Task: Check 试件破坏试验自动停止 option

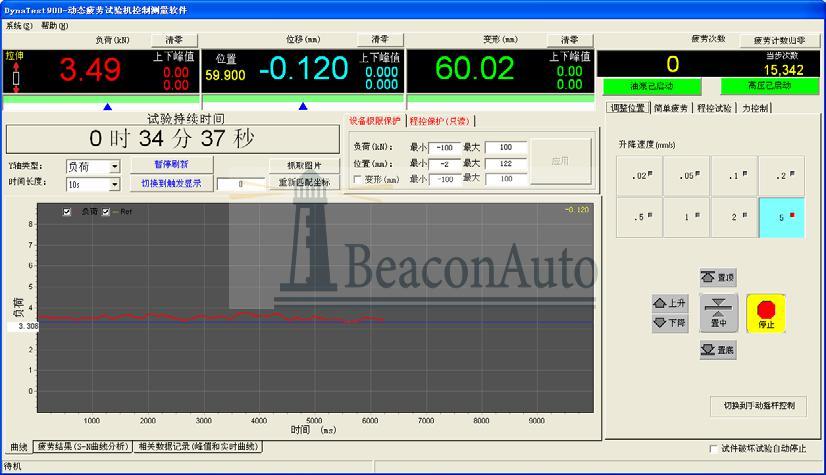Action: coord(713,449)
